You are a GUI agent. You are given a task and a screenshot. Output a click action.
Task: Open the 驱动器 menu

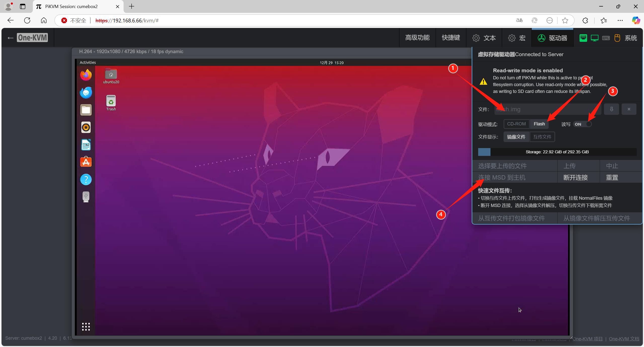pos(552,38)
